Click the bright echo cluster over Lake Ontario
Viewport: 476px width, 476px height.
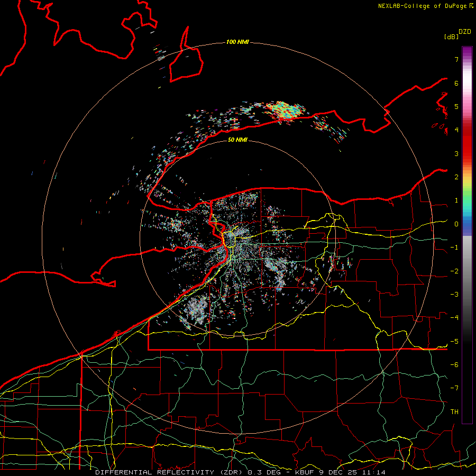(286, 111)
